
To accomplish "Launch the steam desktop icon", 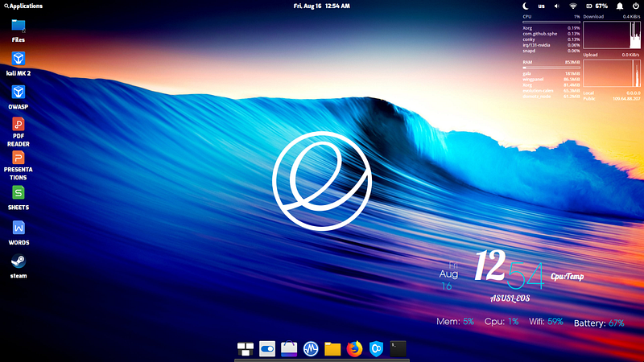I will [19, 267].
